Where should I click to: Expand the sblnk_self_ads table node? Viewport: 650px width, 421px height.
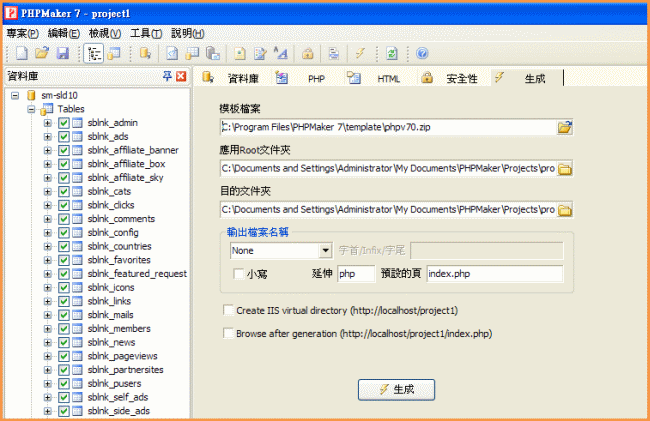tap(48, 397)
